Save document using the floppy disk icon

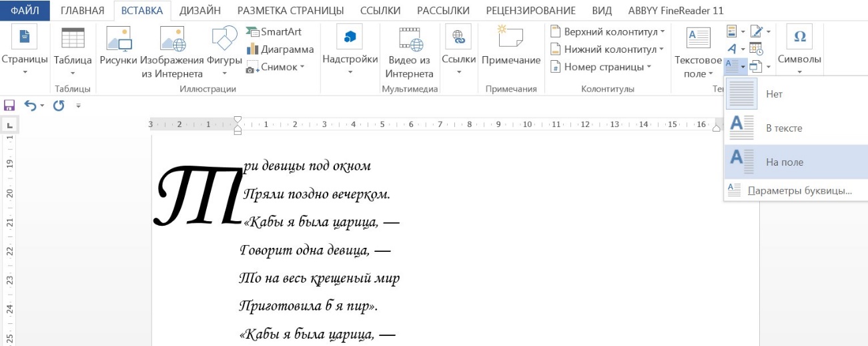coord(9,106)
